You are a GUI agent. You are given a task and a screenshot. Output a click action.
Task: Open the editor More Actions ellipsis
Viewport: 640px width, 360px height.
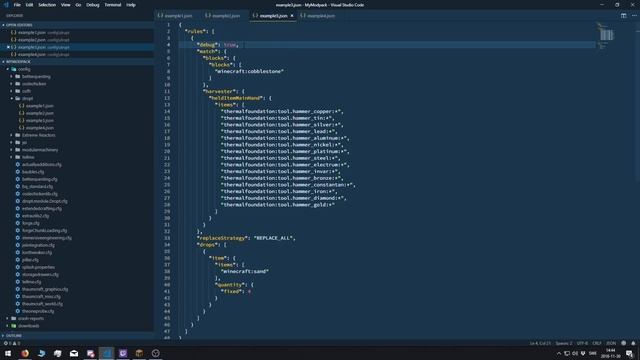point(634,16)
